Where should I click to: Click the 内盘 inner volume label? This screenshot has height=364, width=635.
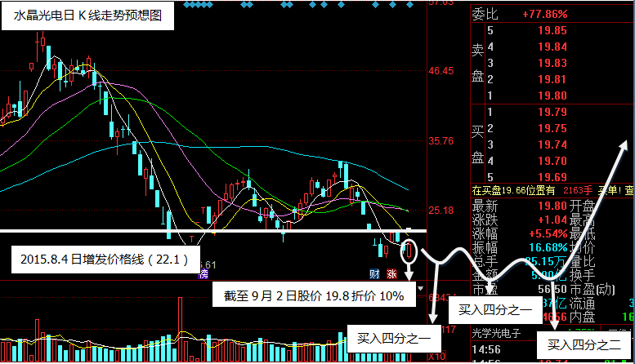582,317
